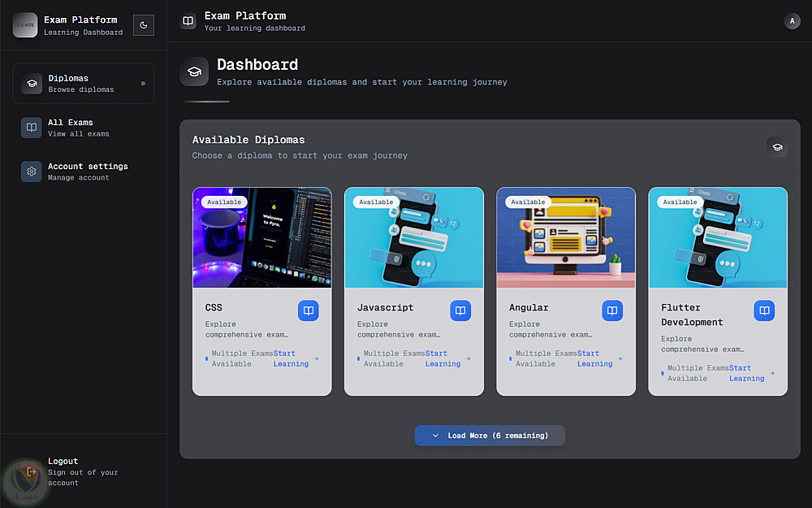
Task: Click the Flutter Development card title
Action: (692, 315)
